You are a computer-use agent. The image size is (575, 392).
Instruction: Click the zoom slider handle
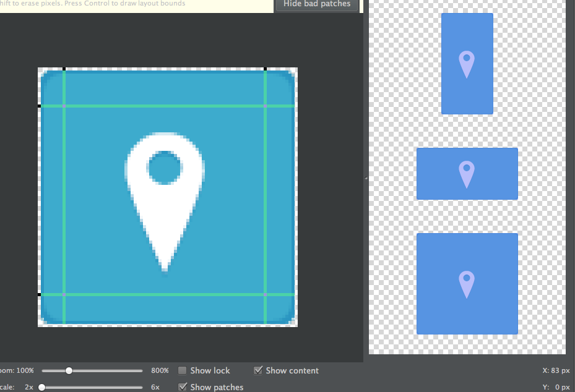69,371
